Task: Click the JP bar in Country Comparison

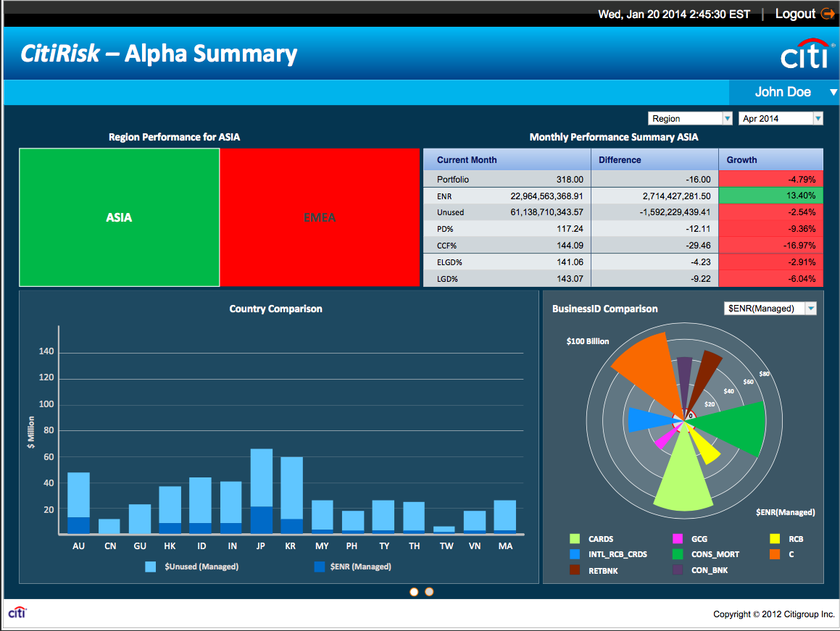Action: [262, 491]
